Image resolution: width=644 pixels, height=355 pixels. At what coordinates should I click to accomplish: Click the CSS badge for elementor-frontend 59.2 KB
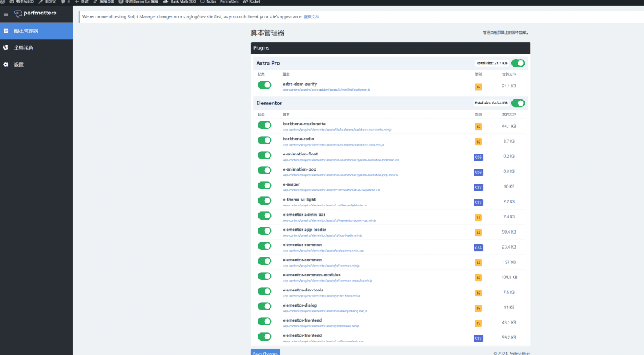tap(478, 338)
